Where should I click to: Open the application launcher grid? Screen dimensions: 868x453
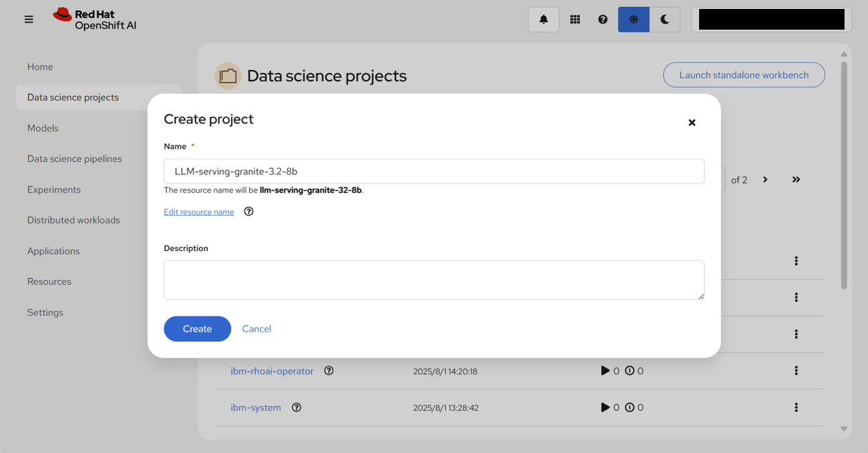click(x=575, y=19)
